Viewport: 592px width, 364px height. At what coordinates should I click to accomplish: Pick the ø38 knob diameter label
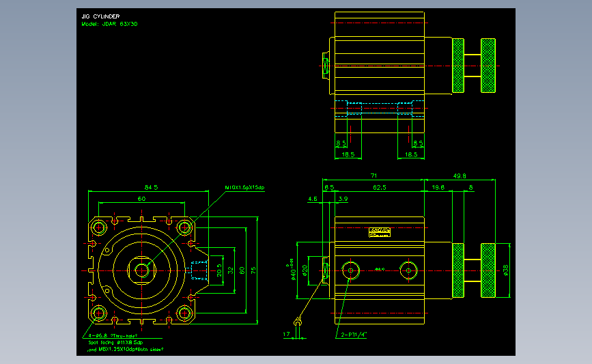506,270
